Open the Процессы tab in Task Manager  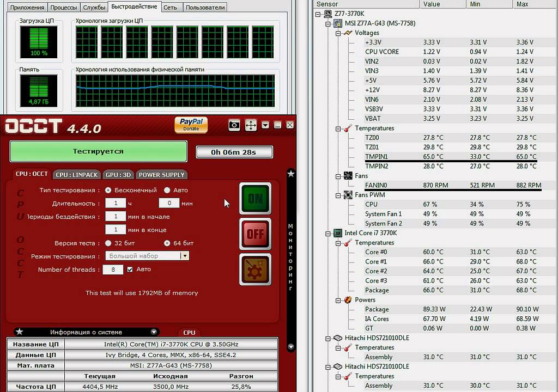point(63,8)
